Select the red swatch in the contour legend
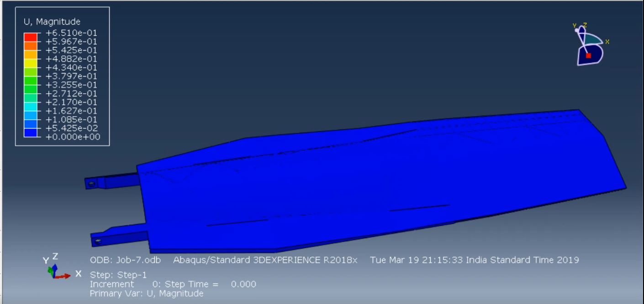Viewport: 644px width, 304px height. tap(31, 37)
